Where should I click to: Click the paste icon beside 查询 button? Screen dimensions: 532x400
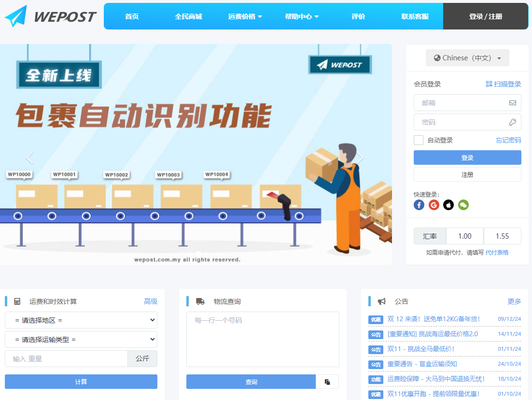(x=327, y=382)
